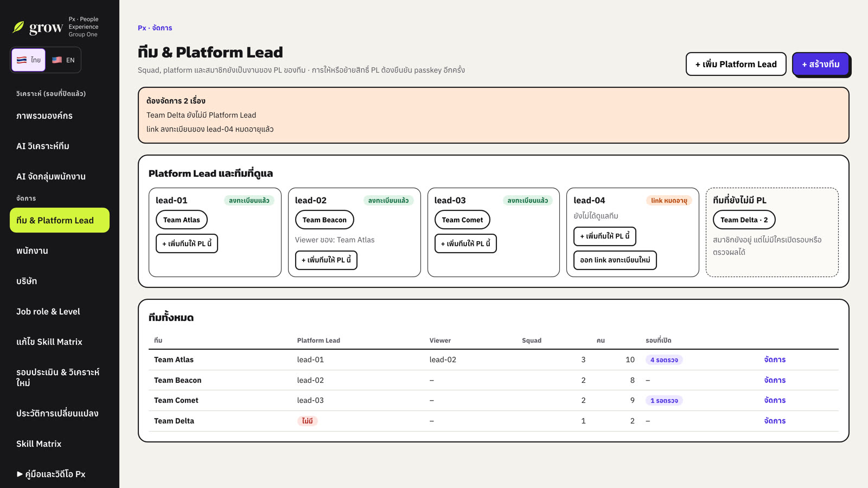Screen dimensions: 868x488
Task: Click จัดการ for Team Atlas row
Action: pyautogui.click(x=775, y=359)
